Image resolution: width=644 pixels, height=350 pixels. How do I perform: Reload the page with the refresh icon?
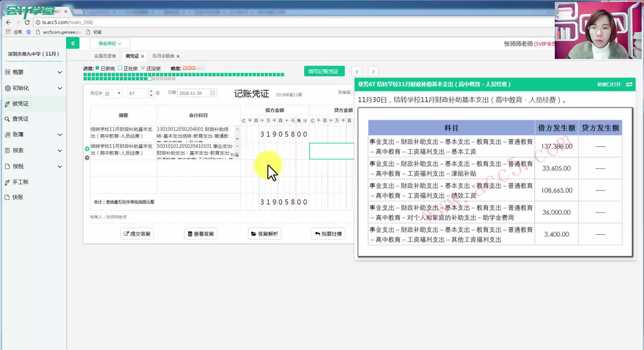[27, 22]
